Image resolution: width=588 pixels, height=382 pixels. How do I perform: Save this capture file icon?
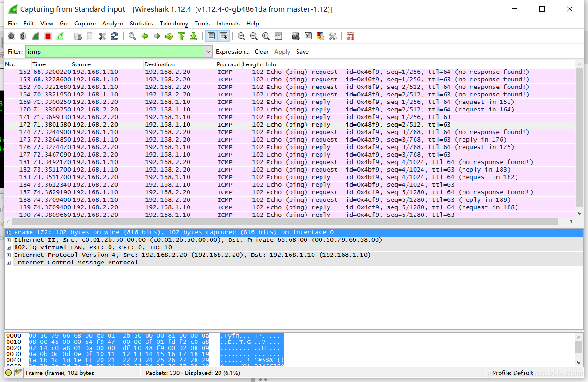point(90,36)
